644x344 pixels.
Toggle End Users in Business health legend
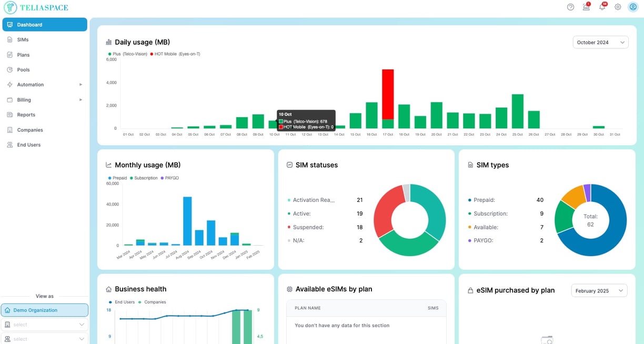122,302
